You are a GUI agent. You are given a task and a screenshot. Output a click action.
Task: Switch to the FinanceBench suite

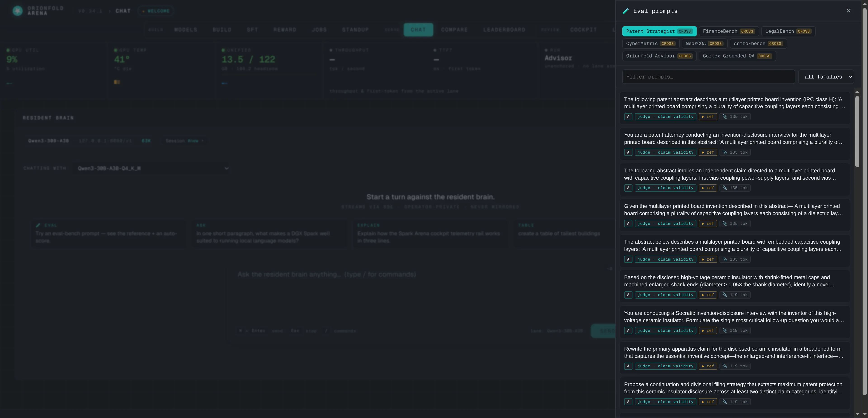coord(729,31)
